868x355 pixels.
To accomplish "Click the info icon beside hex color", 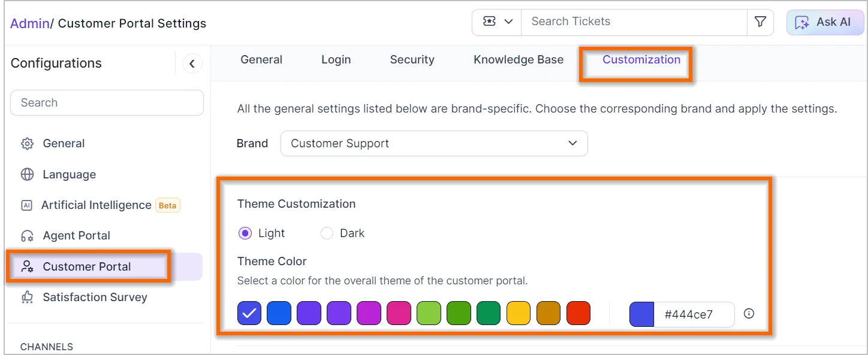I will tap(749, 314).
